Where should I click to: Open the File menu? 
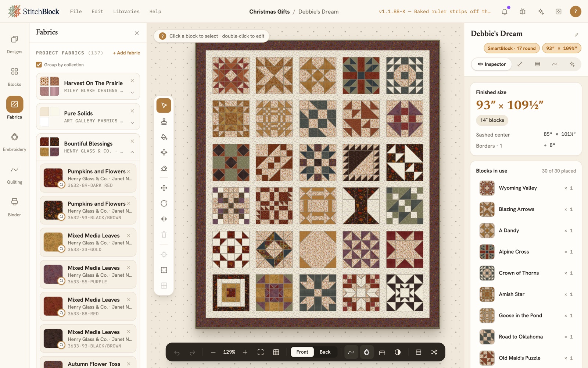click(x=76, y=11)
